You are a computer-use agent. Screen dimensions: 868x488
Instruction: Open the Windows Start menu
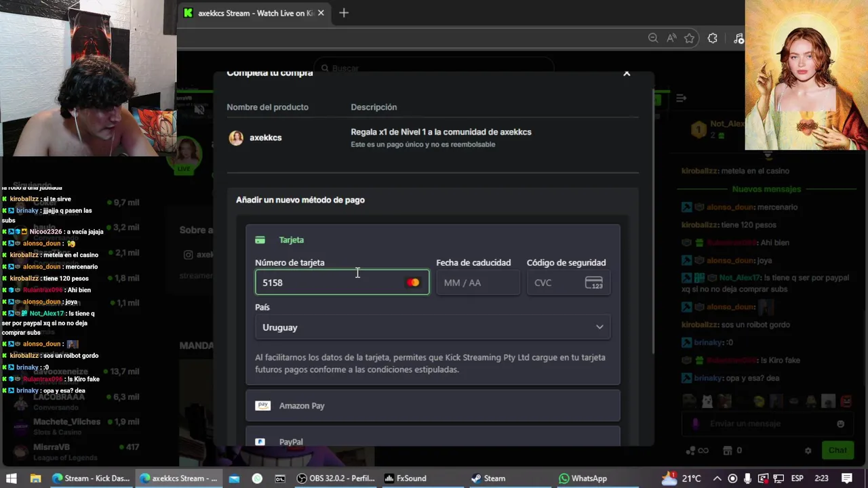(11, 479)
